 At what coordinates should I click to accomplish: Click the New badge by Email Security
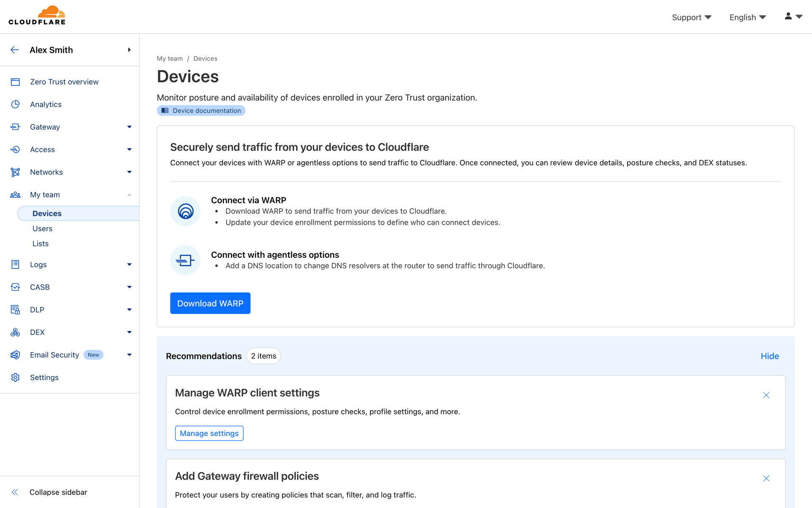[x=93, y=355]
